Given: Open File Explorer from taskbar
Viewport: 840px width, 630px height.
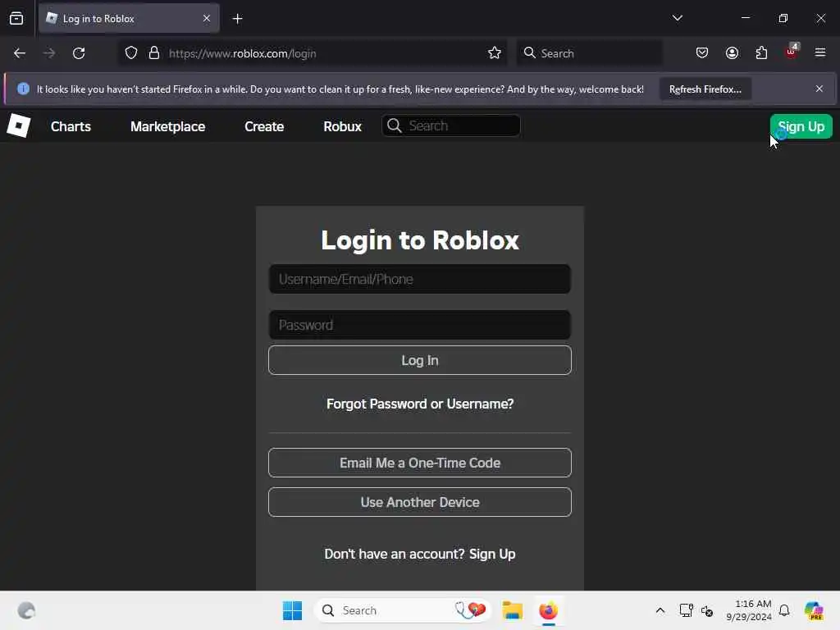Looking at the screenshot, I should tap(512, 610).
